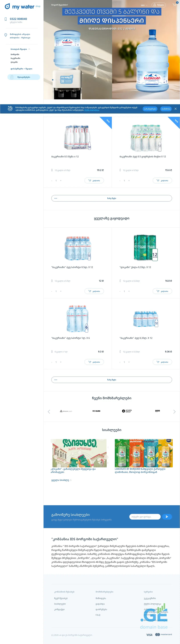The height and width of the screenshot is (644, 180).
Task: Open the LIMONATI BY BORJOMI news thumbnail
Action: (x=144, y=453)
